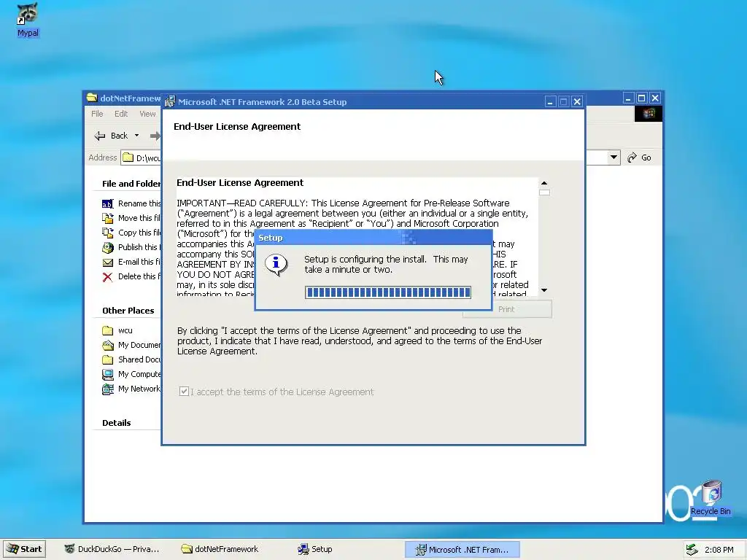Click the Publish this file globe icon
Image resolution: width=747 pixels, height=560 pixels.
[108, 248]
